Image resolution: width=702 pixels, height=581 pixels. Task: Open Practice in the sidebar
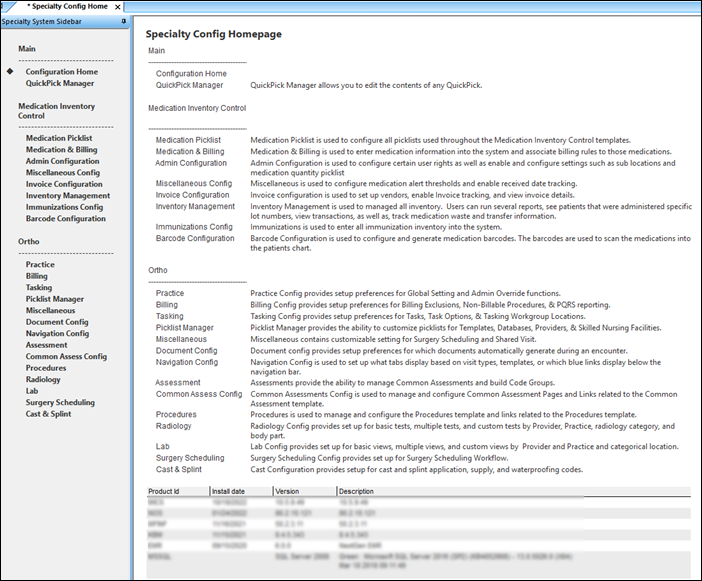[40, 265]
